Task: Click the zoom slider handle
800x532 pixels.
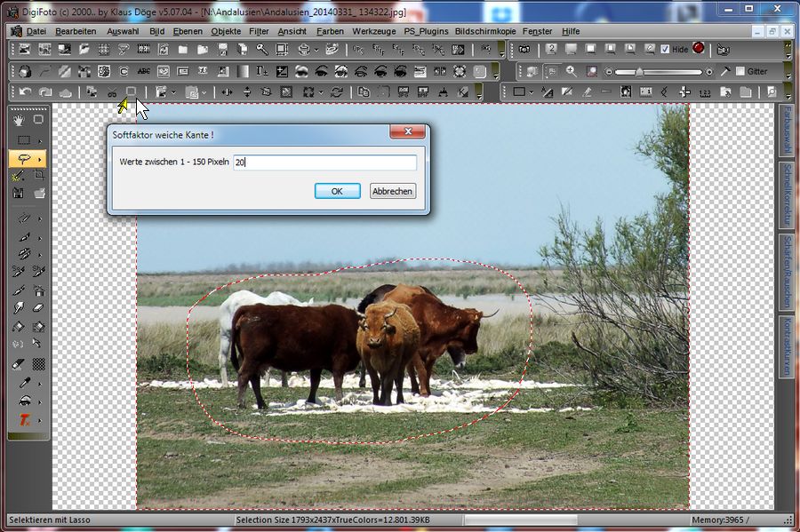Action: 638,71
